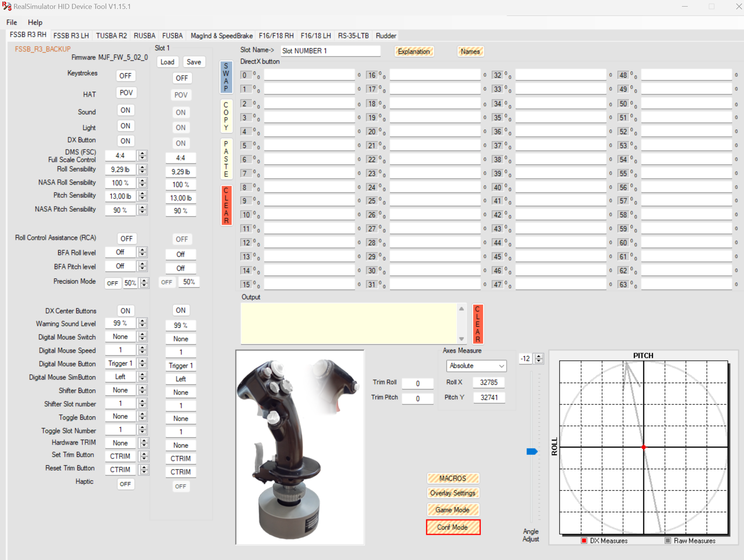Viewport: 744px width, 560px height.
Task: Open the File menu
Action: [x=12, y=22]
